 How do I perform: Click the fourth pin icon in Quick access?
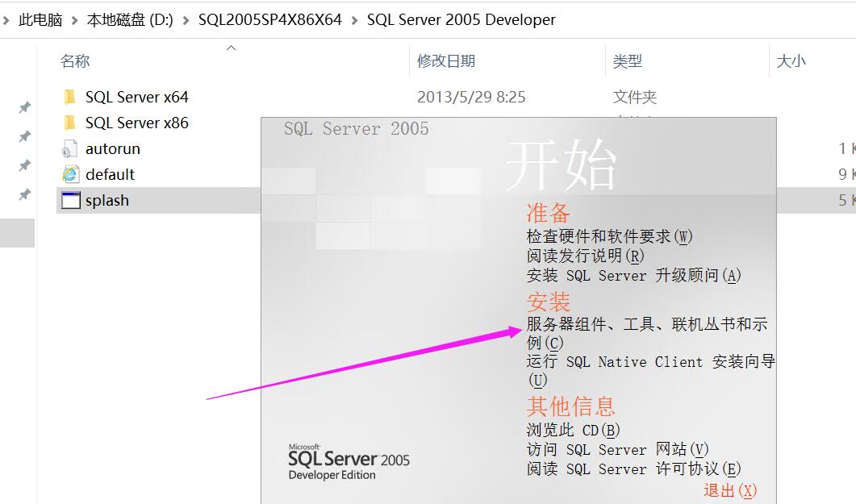pyautogui.click(x=24, y=194)
